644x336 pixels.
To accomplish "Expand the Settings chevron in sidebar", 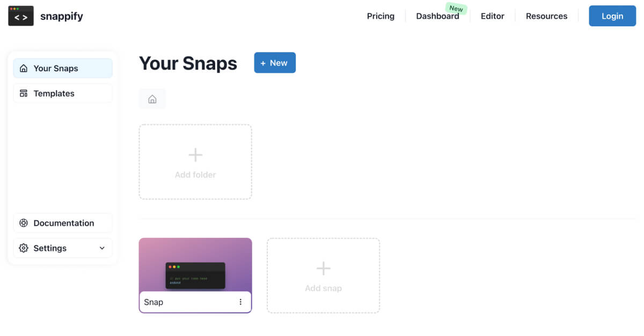I will click(x=102, y=248).
